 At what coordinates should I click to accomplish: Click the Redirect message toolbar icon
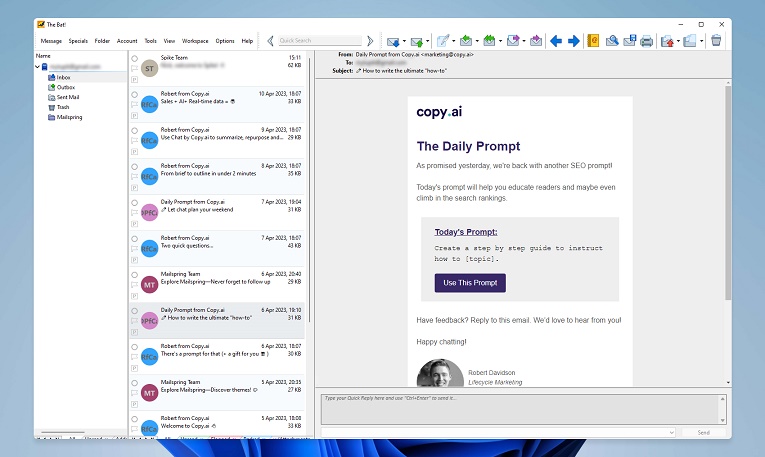pos(536,41)
